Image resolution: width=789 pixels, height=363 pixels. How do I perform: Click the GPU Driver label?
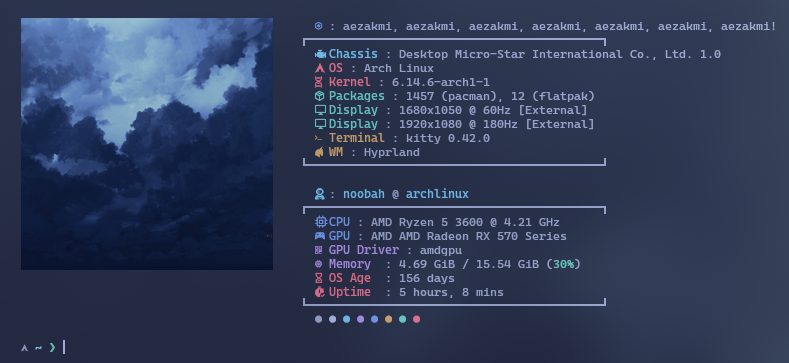364,250
